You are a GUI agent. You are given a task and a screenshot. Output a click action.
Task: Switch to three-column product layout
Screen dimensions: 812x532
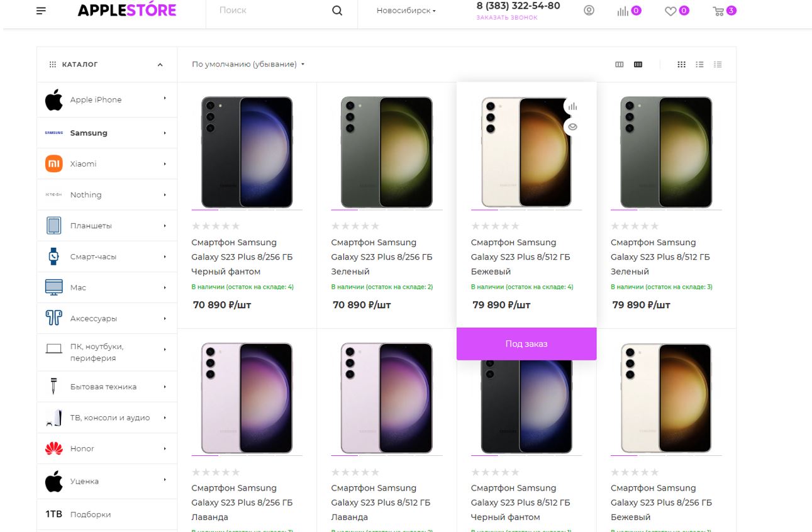click(x=619, y=64)
